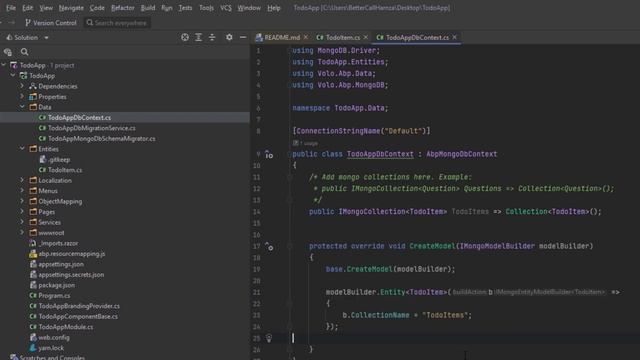Open the Help menu
The height and width of the screenshot is (360, 640).
(274, 8)
